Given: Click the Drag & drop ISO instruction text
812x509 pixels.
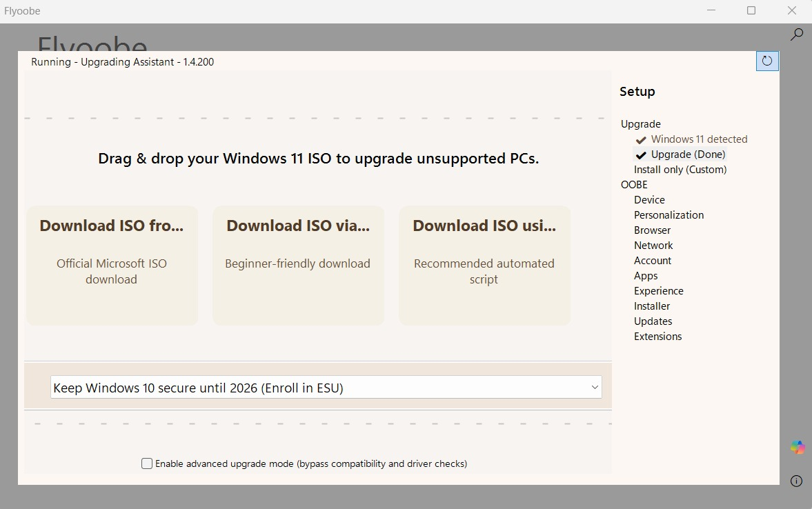Looking at the screenshot, I should [x=319, y=159].
